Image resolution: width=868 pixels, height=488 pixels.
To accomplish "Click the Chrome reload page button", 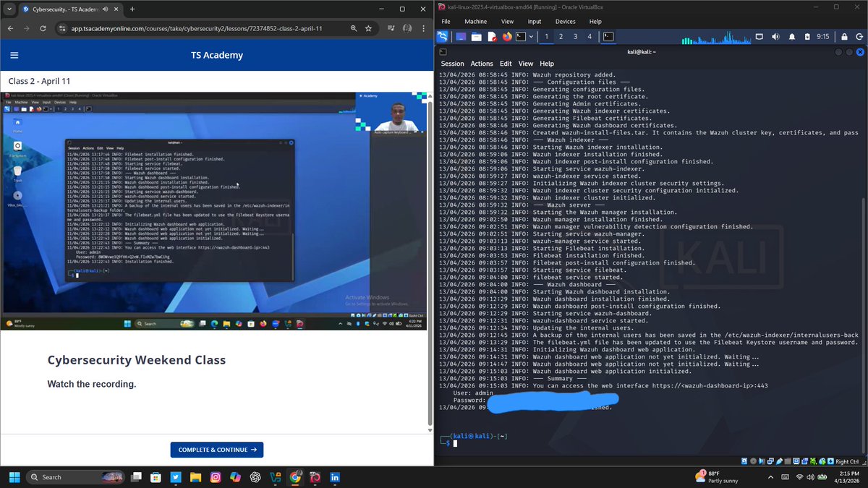I will pyautogui.click(x=43, y=28).
